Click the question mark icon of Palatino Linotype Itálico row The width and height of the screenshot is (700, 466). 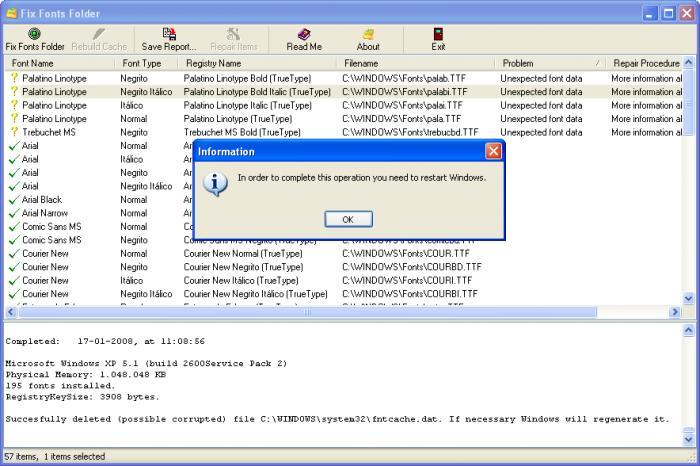point(14,105)
